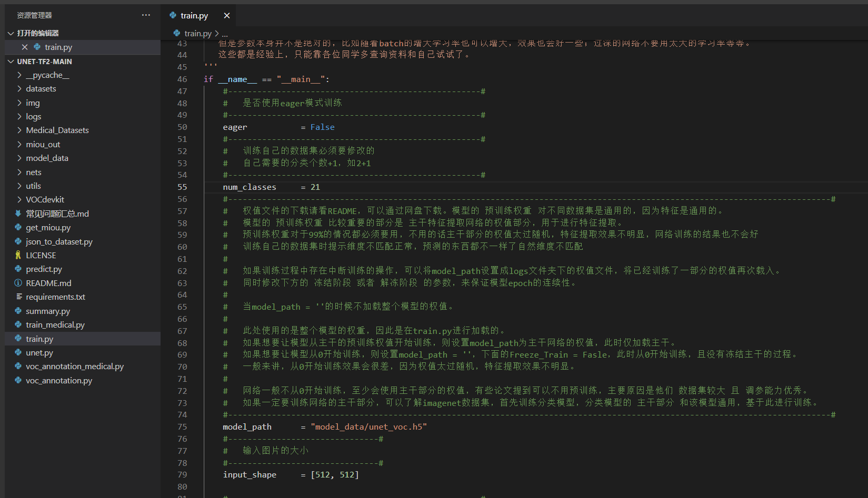This screenshot has height=498, width=868.
Task: Open the explorer more actions menu
Action: pyautogui.click(x=146, y=15)
